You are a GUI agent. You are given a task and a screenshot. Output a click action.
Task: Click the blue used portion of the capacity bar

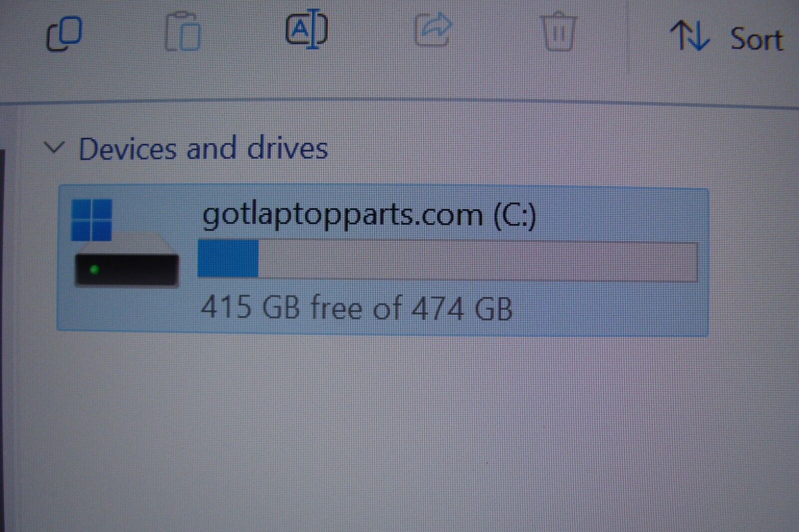pos(228,259)
